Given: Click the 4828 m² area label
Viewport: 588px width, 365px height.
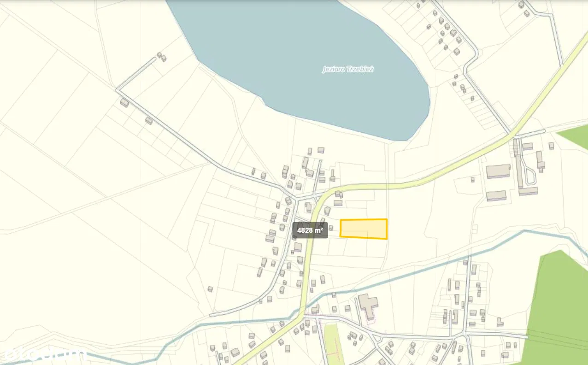Looking at the screenshot, I should point(310,230).
